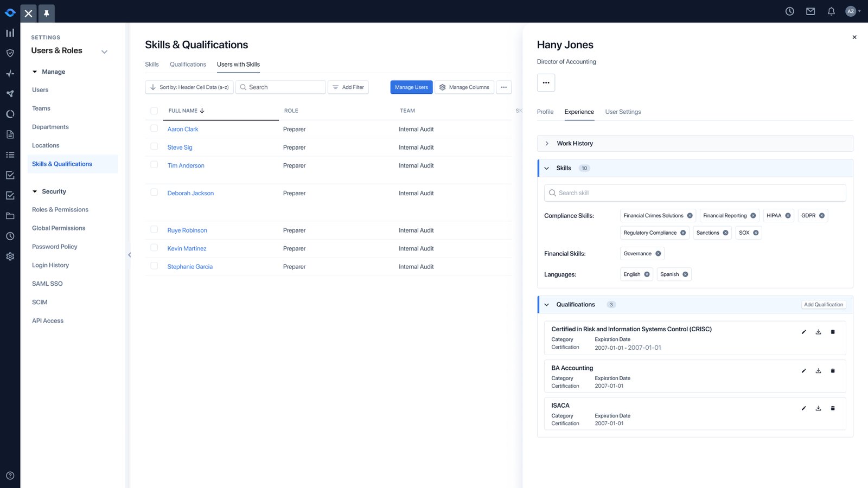Check the Deborah Jackson row checkbox
The image size is (868, 488).
[x=154, y=192]
